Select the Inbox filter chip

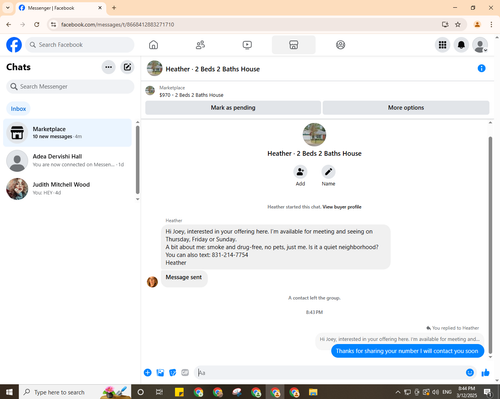pyautogui.click(x=18, y=109)
